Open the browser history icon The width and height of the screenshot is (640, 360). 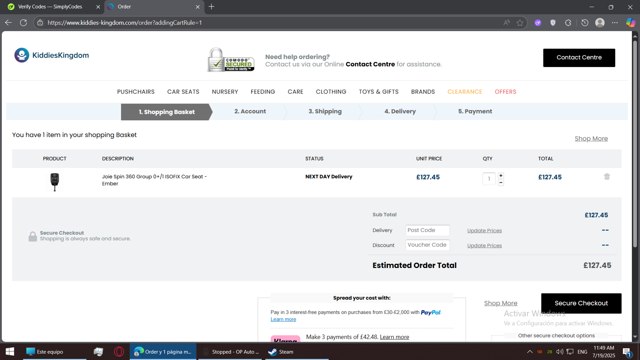pos(584,23)
